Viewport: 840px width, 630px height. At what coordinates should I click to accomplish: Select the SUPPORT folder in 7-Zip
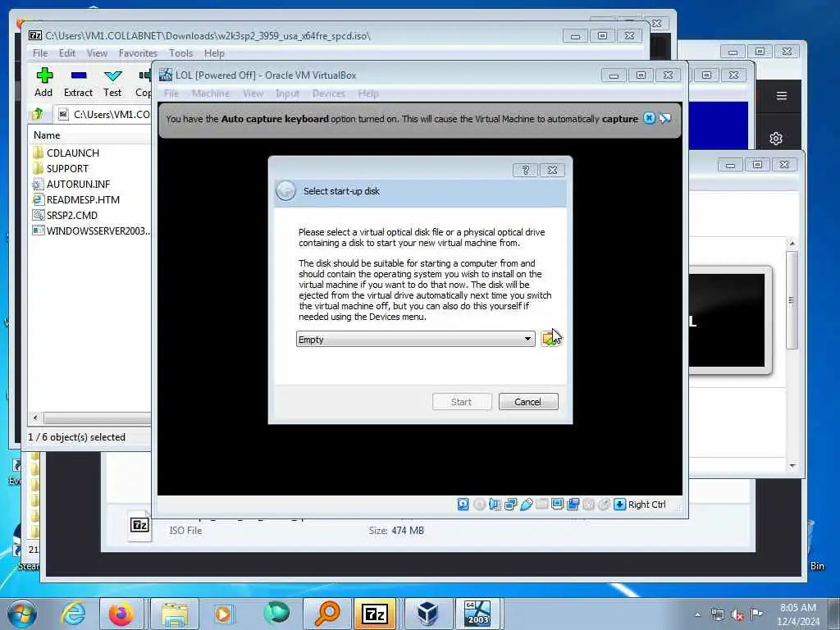(x=67, y=169)
